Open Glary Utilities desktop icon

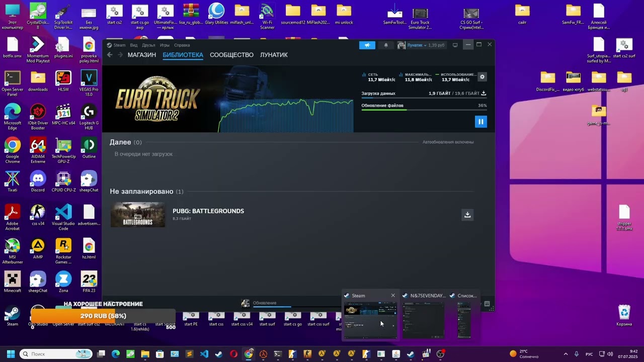(216, 14)
